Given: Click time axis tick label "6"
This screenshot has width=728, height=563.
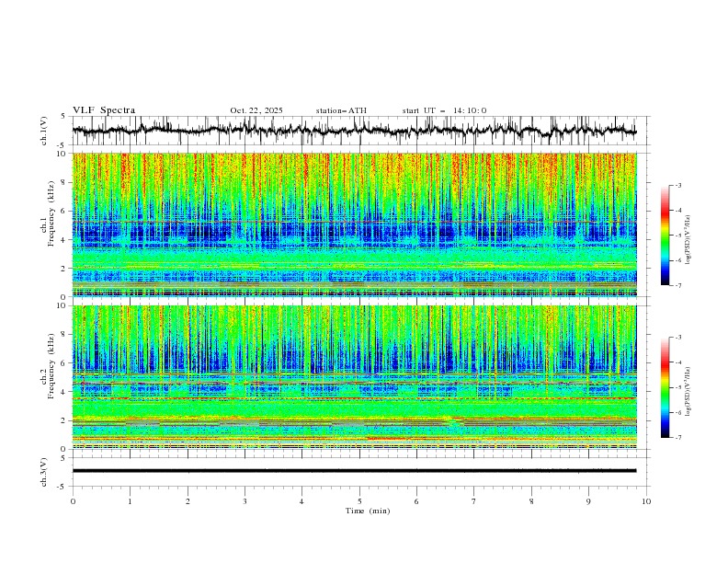Looking at the screenshot, I should pyautogui.click(x=416, y=501).
